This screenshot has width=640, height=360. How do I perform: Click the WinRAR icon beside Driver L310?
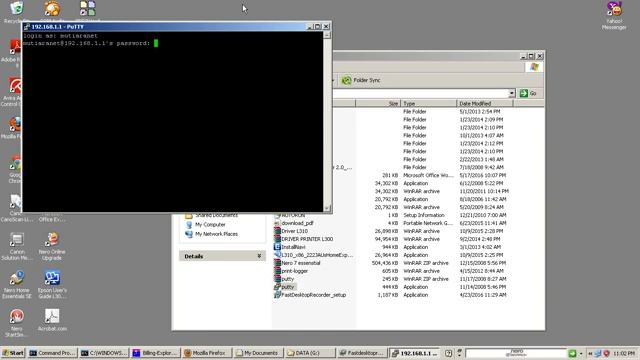click(x=278, y=231)
